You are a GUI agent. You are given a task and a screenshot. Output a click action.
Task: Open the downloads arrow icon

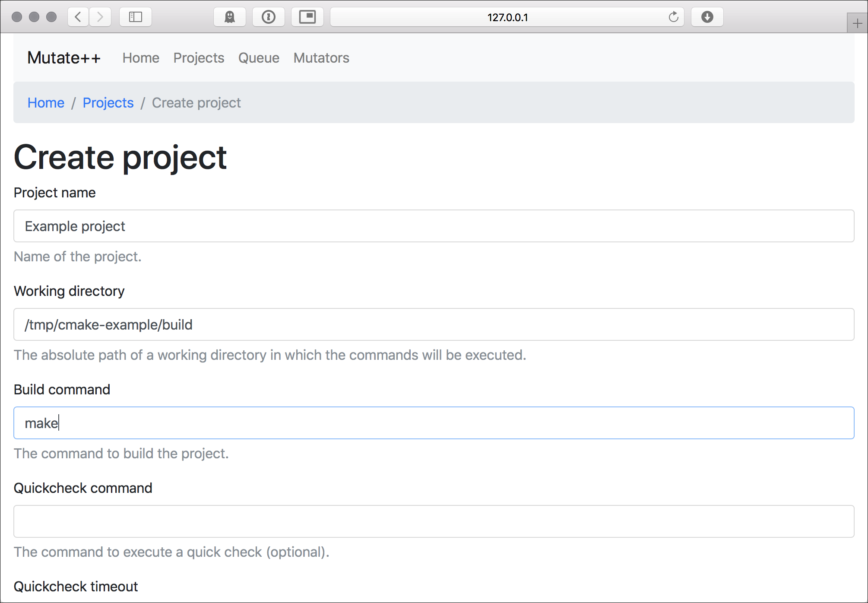[707, 17]
